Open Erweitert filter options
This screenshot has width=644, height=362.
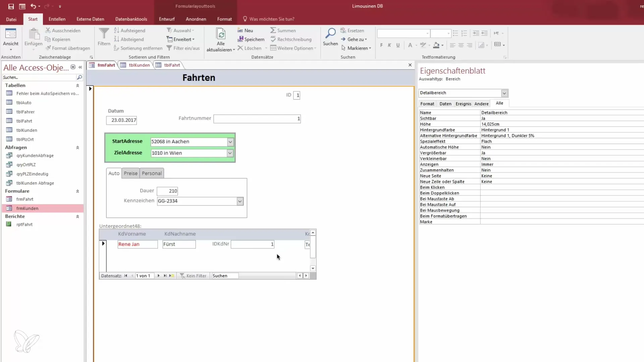pos(181,39)
